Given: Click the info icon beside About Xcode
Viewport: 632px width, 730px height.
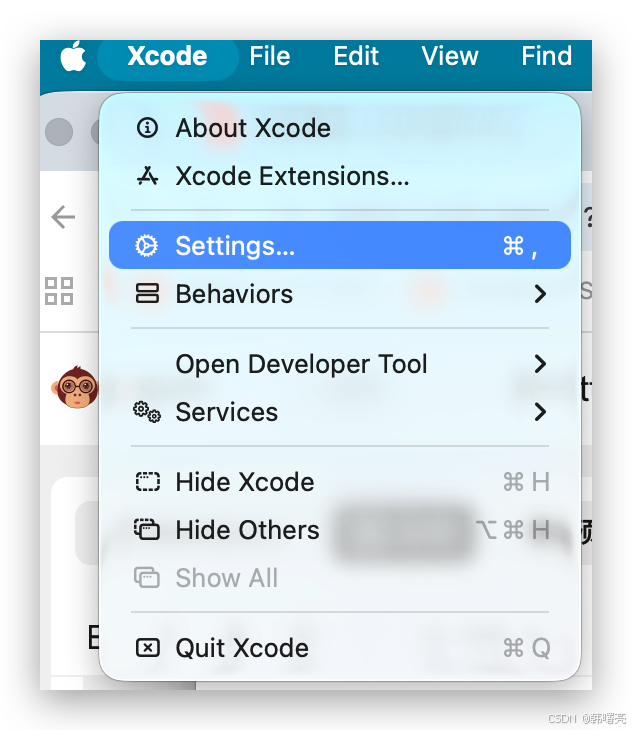Looking at the screenshot, I should coord(148,128).
